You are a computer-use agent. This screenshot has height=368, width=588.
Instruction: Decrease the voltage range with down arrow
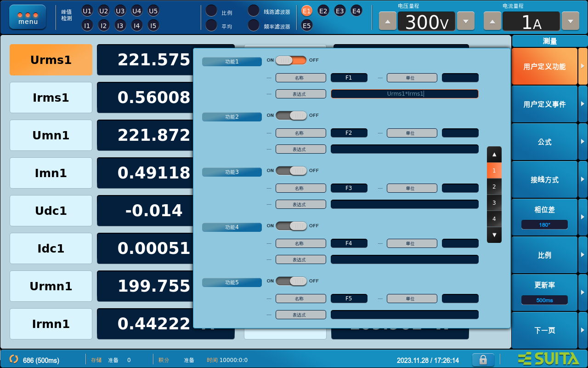click(x=466, y=21)
